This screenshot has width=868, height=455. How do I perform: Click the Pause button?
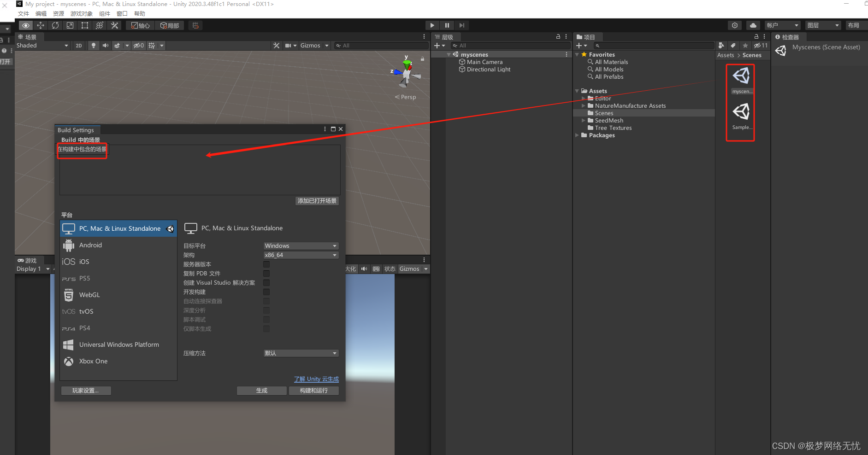447,25
